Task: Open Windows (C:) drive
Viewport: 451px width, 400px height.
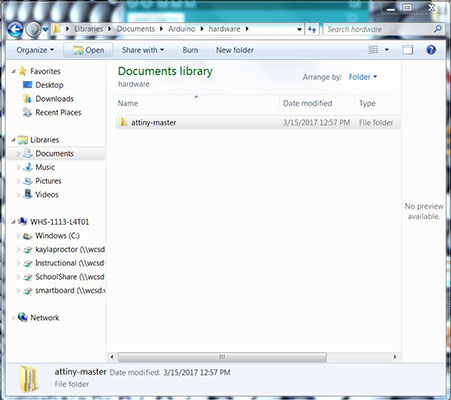Action: [x=57, y=236]
